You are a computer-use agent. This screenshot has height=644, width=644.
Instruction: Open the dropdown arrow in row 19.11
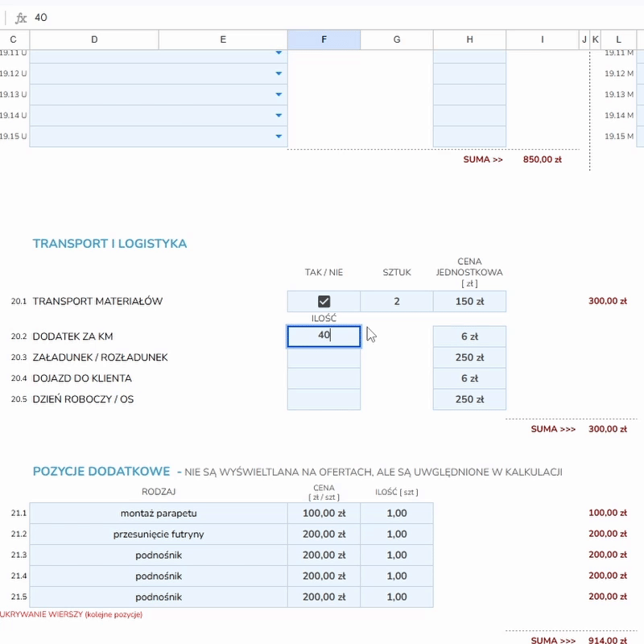click(279, 53)
